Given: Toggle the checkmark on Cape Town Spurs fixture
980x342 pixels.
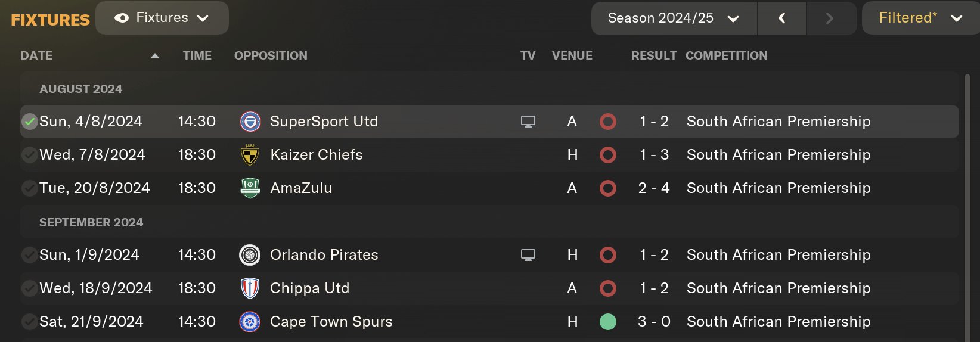Looking at the screenshot, I should [x=29, y=322].
